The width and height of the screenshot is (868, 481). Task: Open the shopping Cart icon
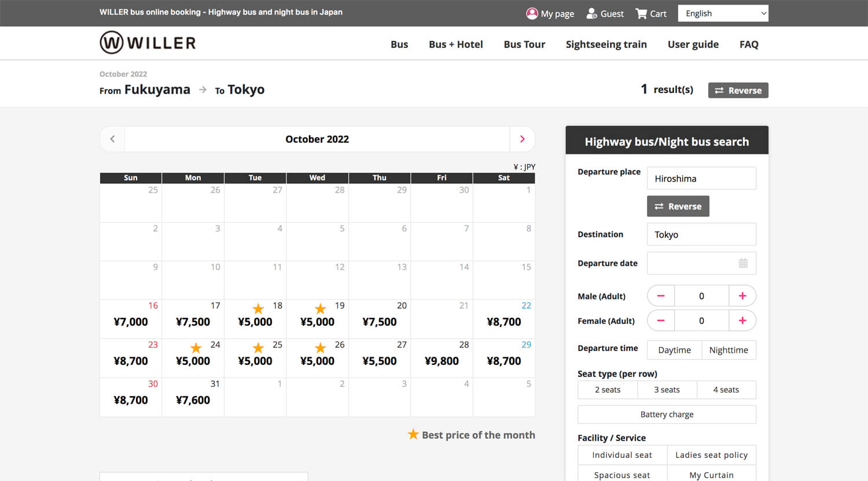pyautogui.click(x=641, y=13)
